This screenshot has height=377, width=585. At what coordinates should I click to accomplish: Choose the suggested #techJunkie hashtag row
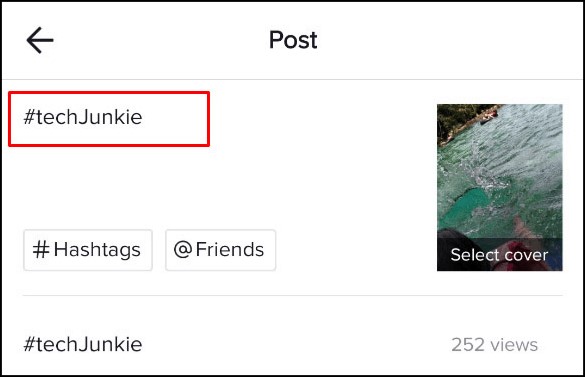click(x=292, y=344)
